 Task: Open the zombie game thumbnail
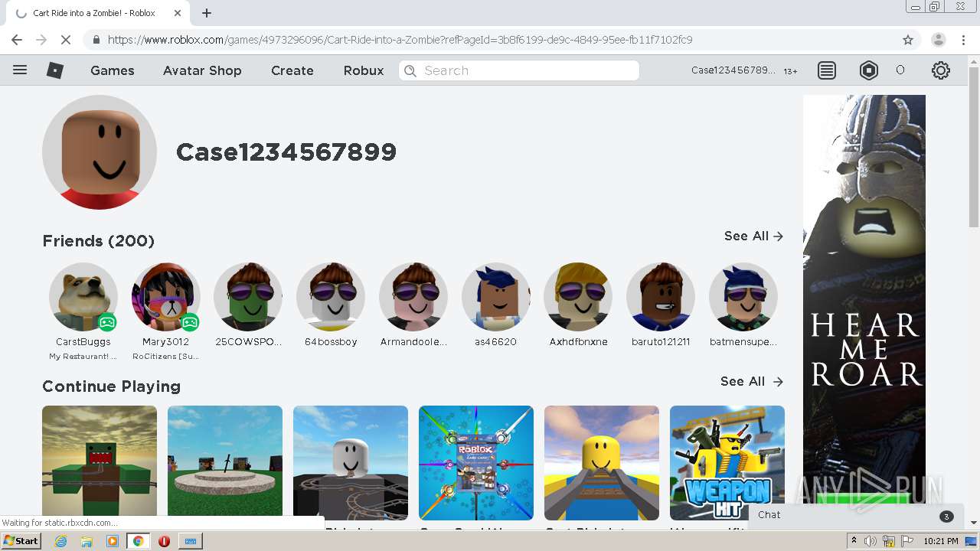pyautogui.click(x=100, y=463)
